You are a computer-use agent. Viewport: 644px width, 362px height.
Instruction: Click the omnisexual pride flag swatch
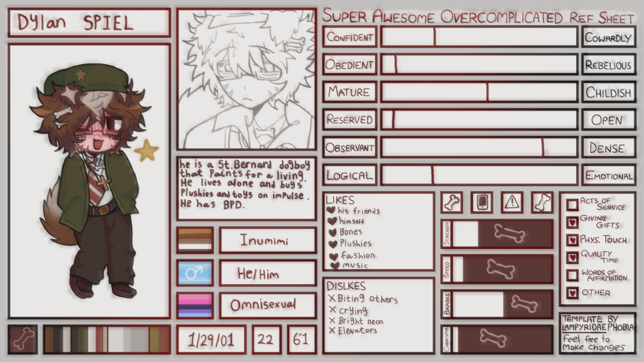coord(195,305)
